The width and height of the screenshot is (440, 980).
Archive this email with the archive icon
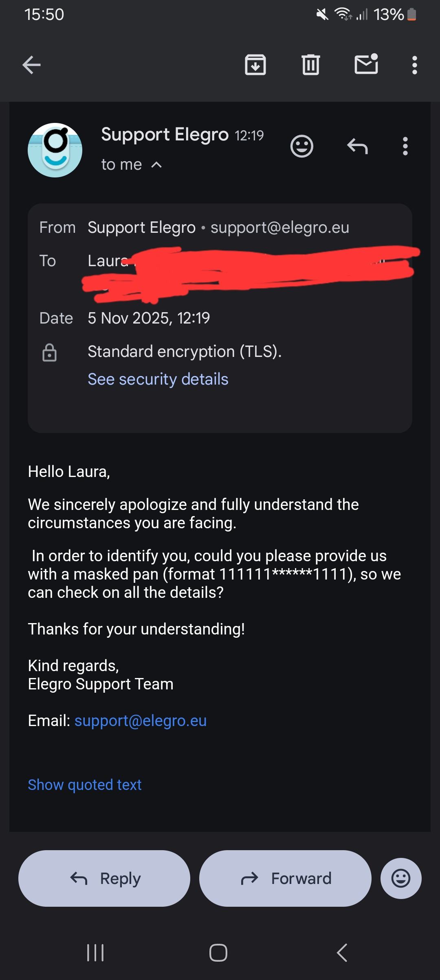[255, 65]
